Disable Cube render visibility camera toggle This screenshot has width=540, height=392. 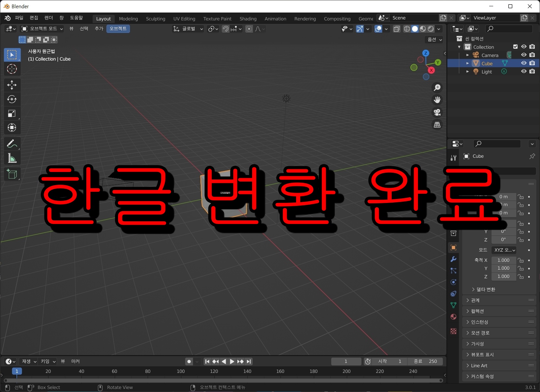point(532,63)
